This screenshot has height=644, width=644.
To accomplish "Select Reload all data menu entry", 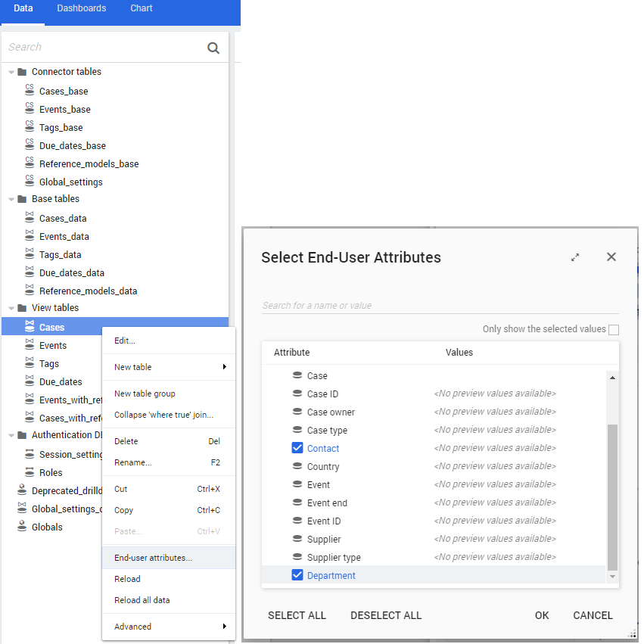I will pyautogui.click(x=169, y=600).
